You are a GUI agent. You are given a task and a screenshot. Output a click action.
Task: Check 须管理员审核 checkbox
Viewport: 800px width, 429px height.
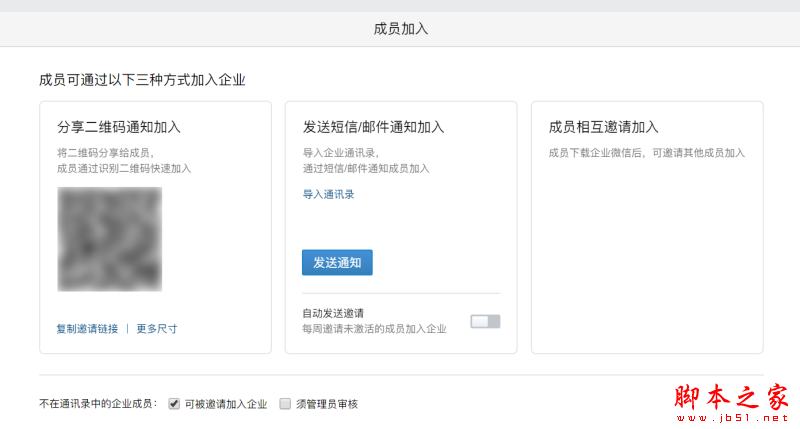pos(285,404)
